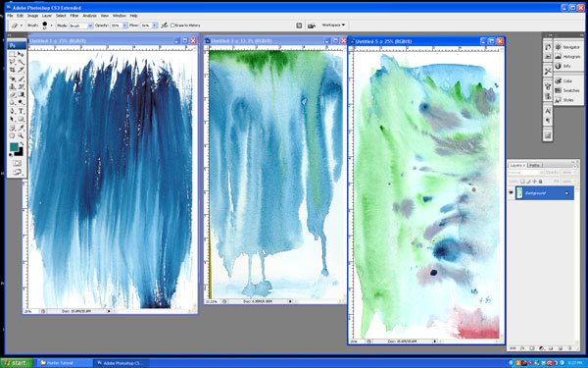Screen dimensions: 588x368
Task: Select the Shape tool
Action: [21, 119]
